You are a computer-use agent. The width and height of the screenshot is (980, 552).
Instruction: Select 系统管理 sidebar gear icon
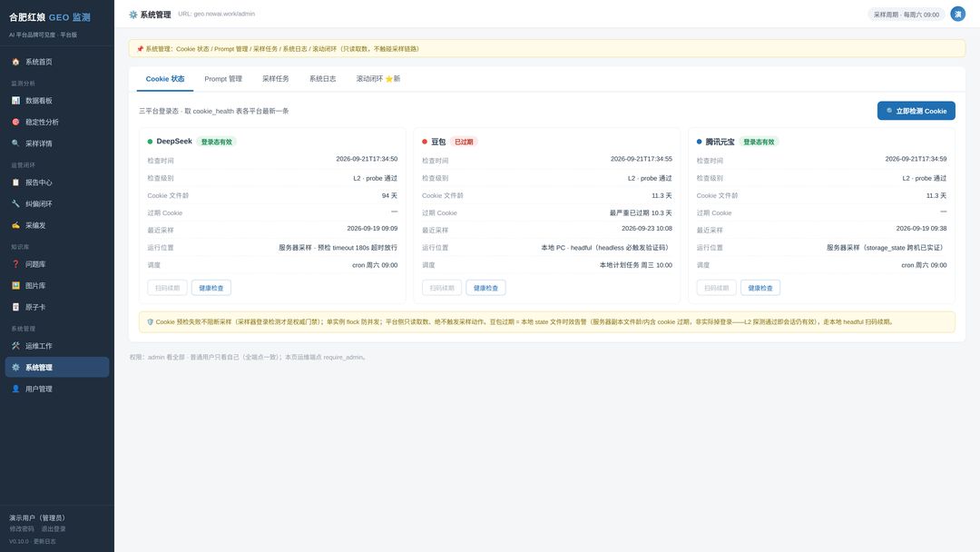tap(15, 368)
